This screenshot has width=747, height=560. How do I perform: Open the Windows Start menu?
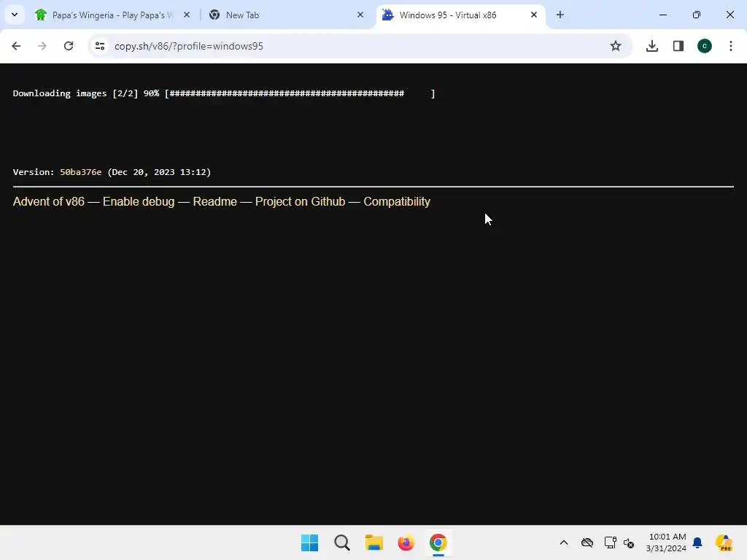(309, 542)
